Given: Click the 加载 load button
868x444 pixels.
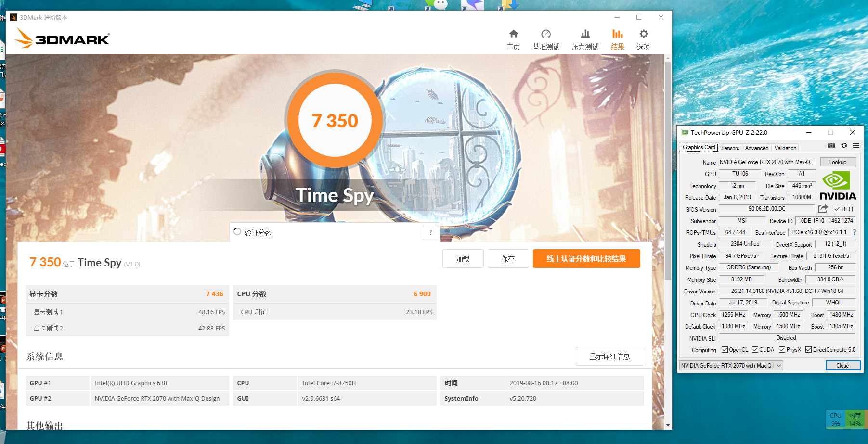Looking at the screenshot, I should (463, 259).
